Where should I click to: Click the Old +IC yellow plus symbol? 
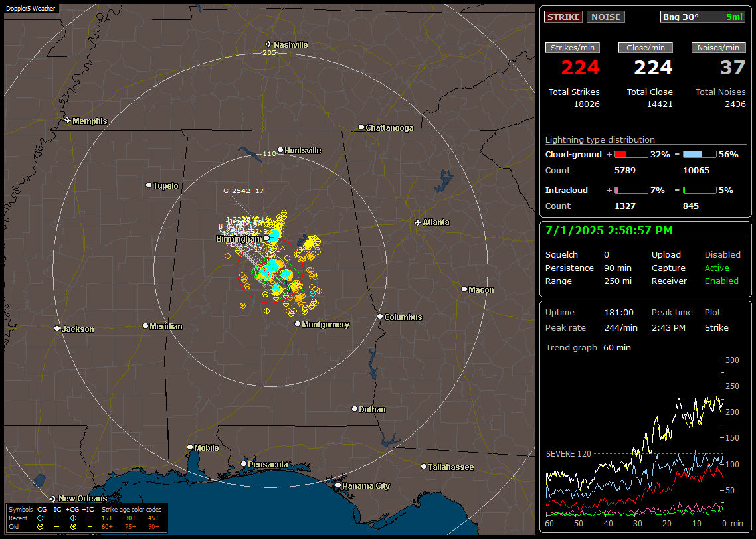pos(90,527)
